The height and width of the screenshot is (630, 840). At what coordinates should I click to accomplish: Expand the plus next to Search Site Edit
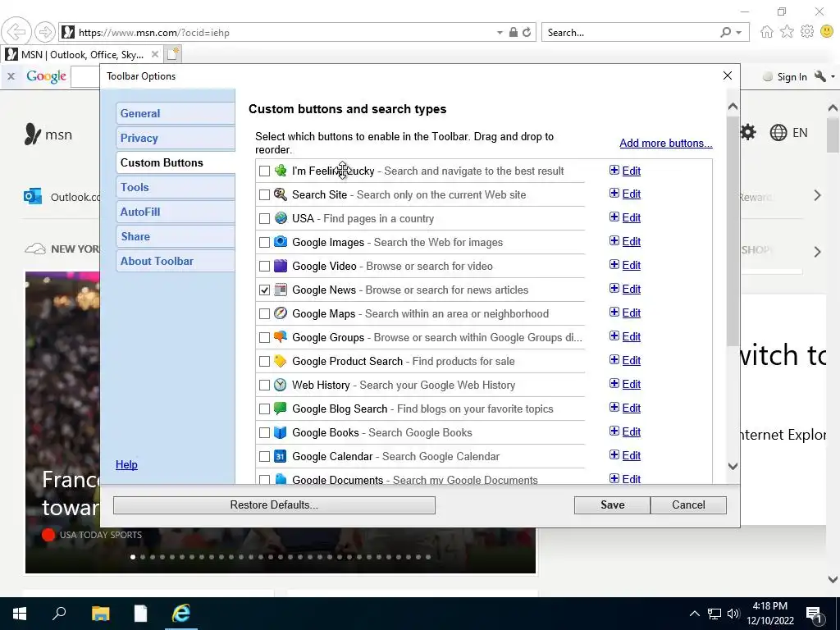[x=614, y=193]
